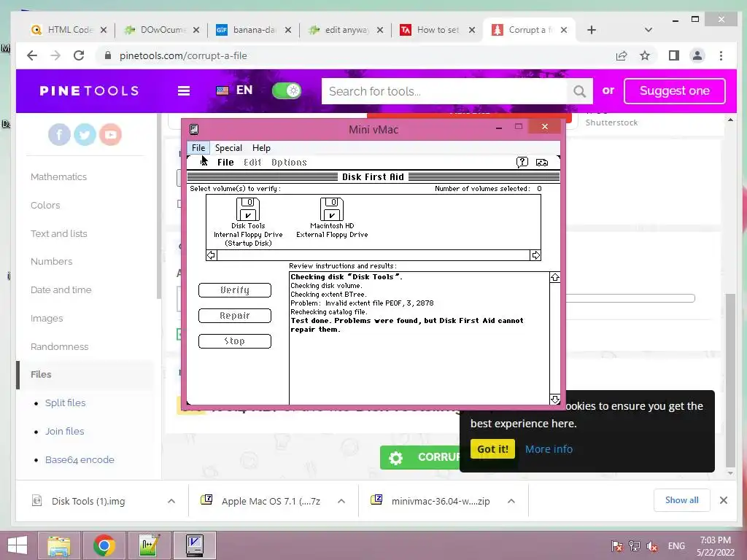Viewport: 747px width, 560px height.
Task: Click Show all downloads
Action: click(x=682, y=500)
